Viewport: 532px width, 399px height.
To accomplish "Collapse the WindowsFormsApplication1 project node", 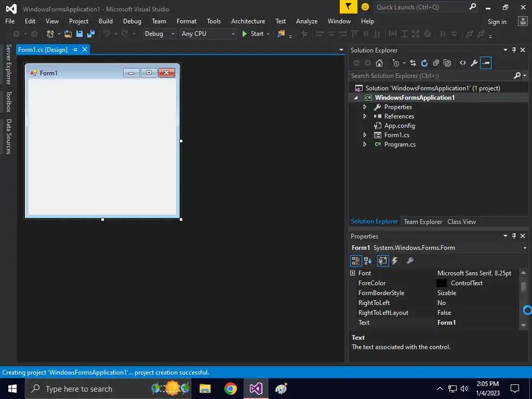I will [x=356, y=98].
